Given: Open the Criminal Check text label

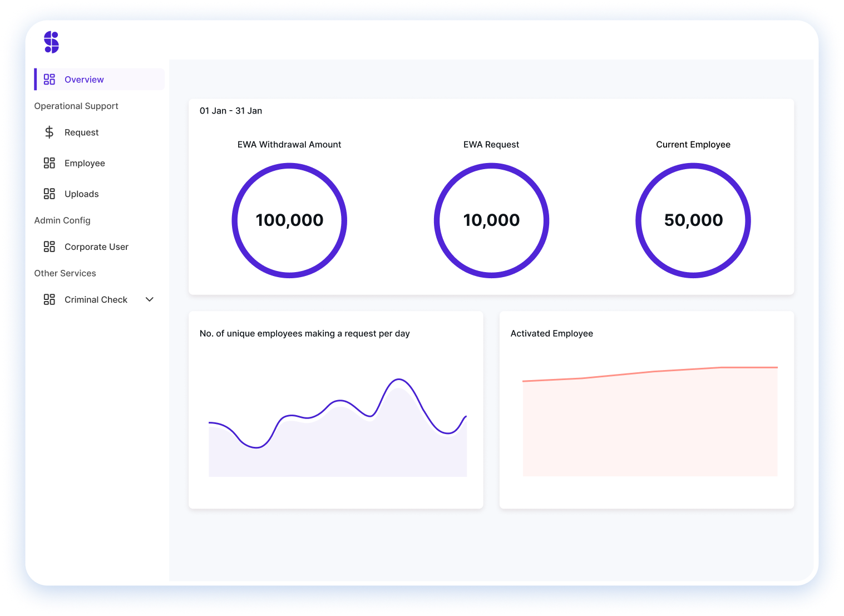Looking at the screenshot, I should [x=96, y=299].
